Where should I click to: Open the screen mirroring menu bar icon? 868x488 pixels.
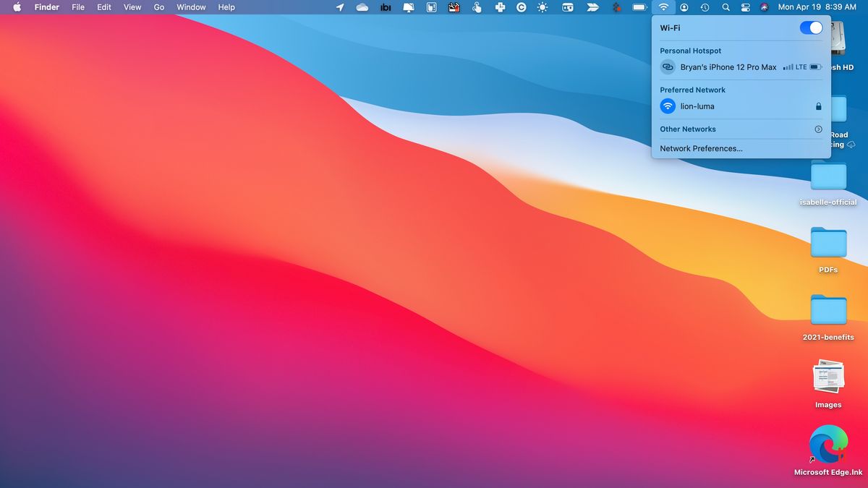(407, 7)
